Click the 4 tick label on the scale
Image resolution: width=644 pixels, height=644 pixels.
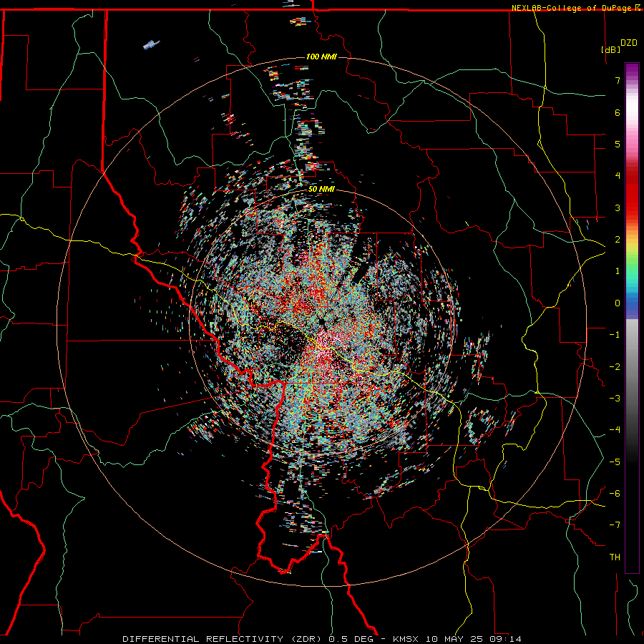tap(618, 176)
